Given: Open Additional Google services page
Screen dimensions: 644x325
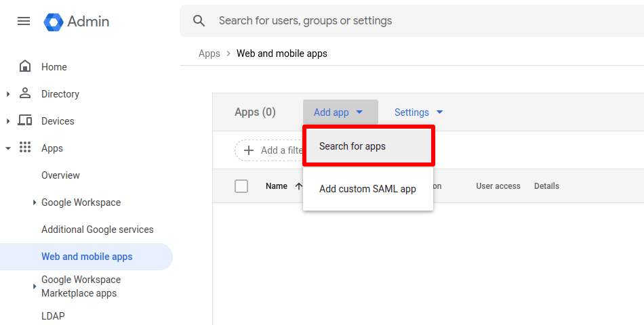Looking at the screenshot, I should pos(97,230).
